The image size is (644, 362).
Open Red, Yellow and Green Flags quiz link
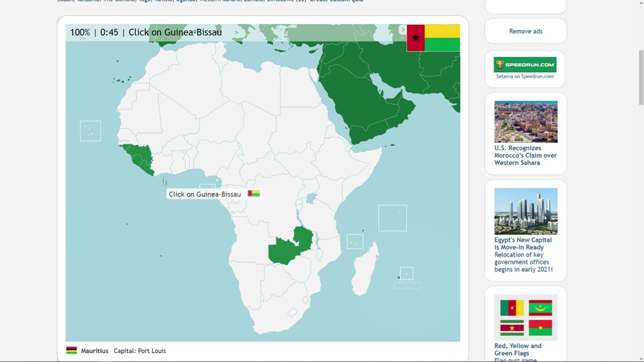click(518, 349)
